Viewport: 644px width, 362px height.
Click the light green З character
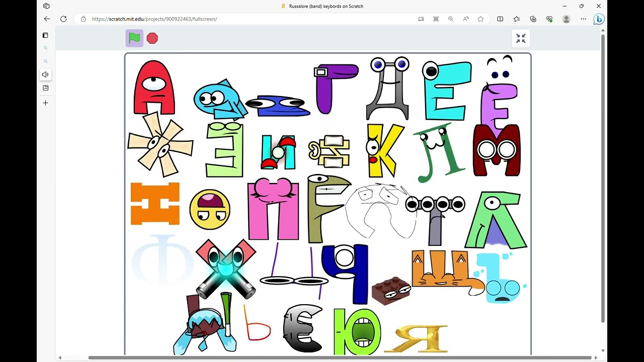(224, 149)
